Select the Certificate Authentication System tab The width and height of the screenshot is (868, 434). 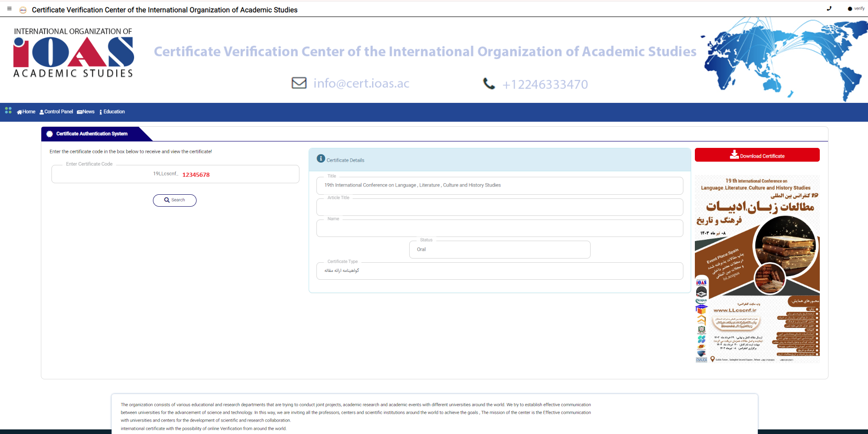click(91, 134)
